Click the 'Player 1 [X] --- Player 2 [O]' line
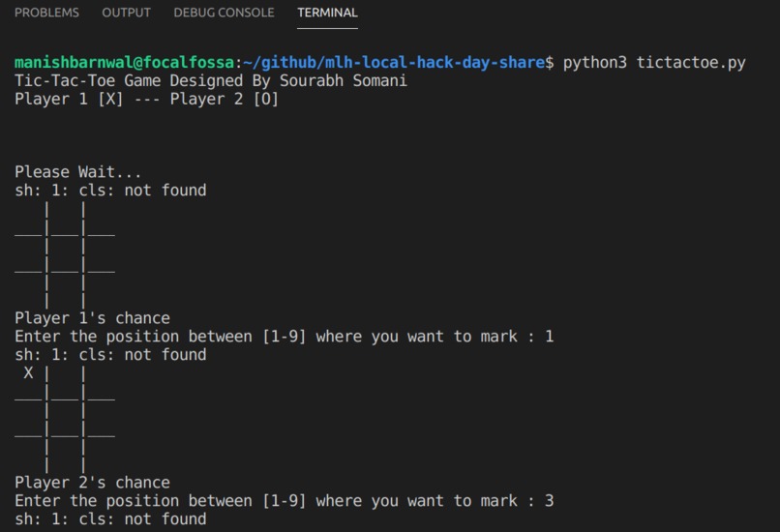Image resolution: width=780 pixels, height=532 pixels. pyautogui.click(x=147, y=99)
